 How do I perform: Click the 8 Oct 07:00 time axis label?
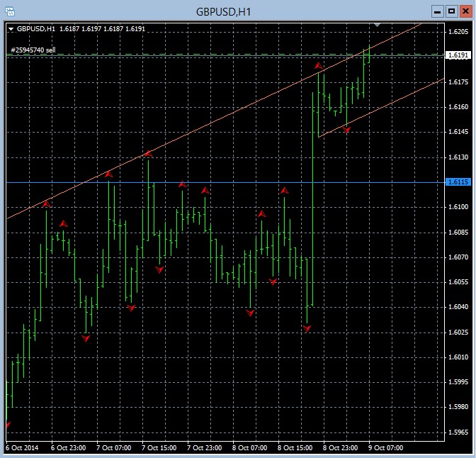(x=249, y=448)
